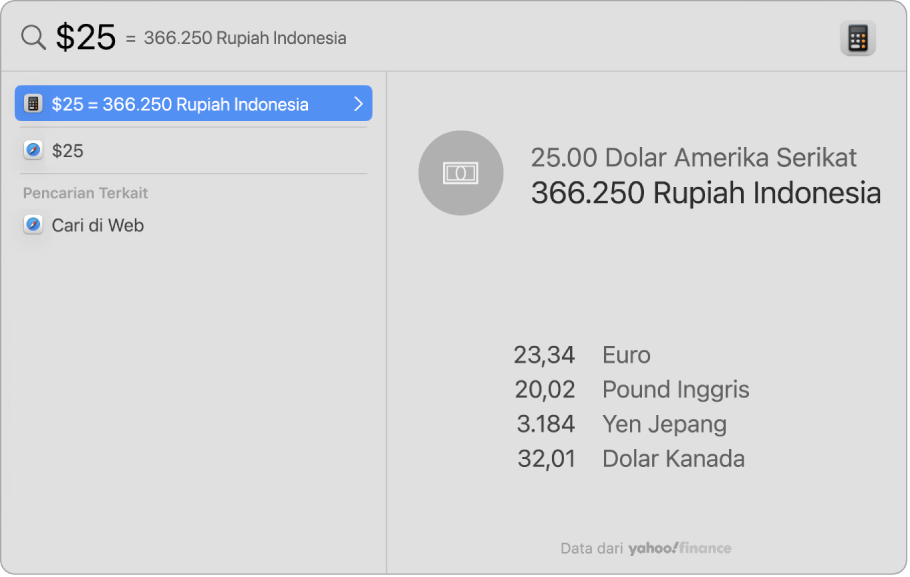The width and height of the screenshot is (910, 577).
Task: Select the Safari icon beside Cari di Web
Action: (x=31, y=224)
